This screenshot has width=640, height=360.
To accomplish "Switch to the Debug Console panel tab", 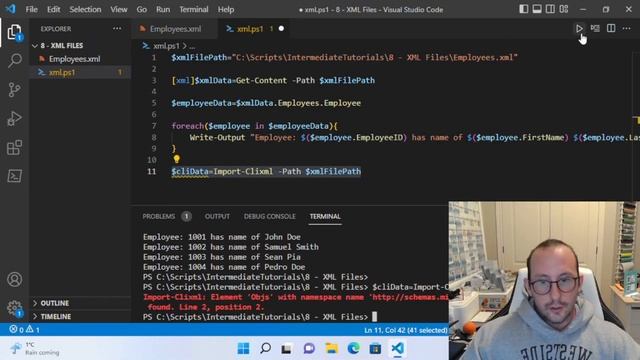I will click(x=269, y=216).
